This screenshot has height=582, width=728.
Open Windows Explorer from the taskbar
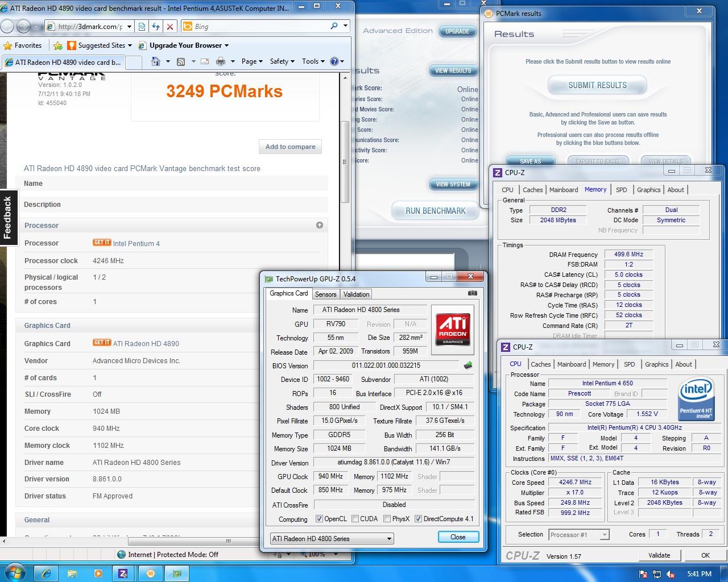click(72, 573)
